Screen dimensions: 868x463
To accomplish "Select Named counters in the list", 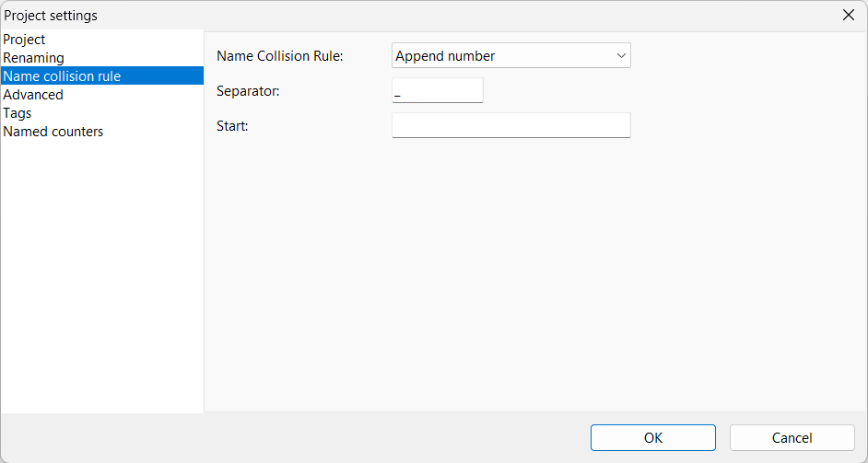I will (x=102, y=132).
